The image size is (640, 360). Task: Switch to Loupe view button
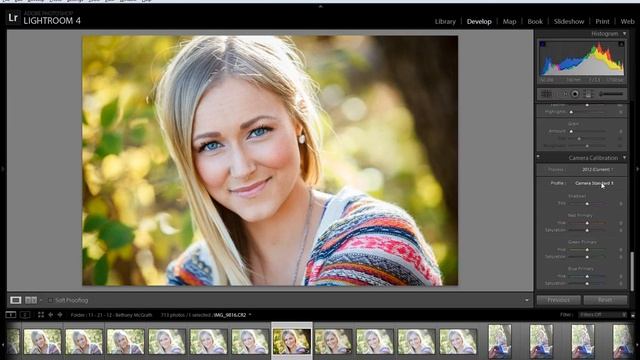coord(16,300)
